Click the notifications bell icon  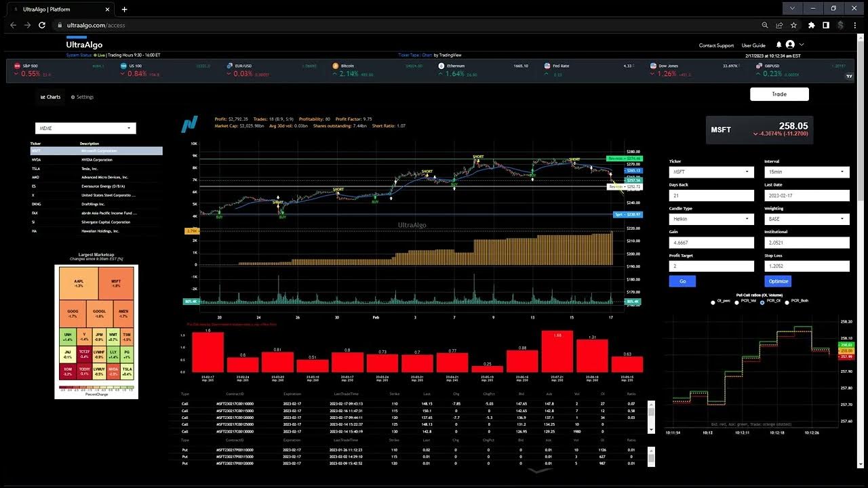coord(779,45)
